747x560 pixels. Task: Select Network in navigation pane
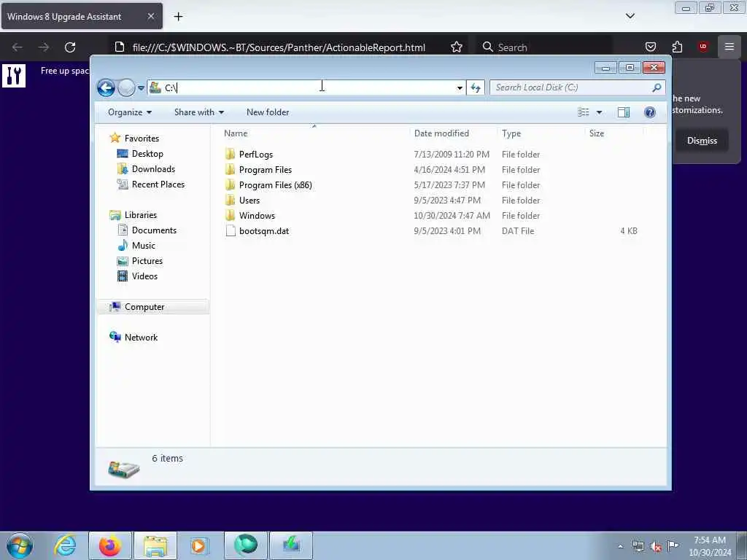[141, 337]
